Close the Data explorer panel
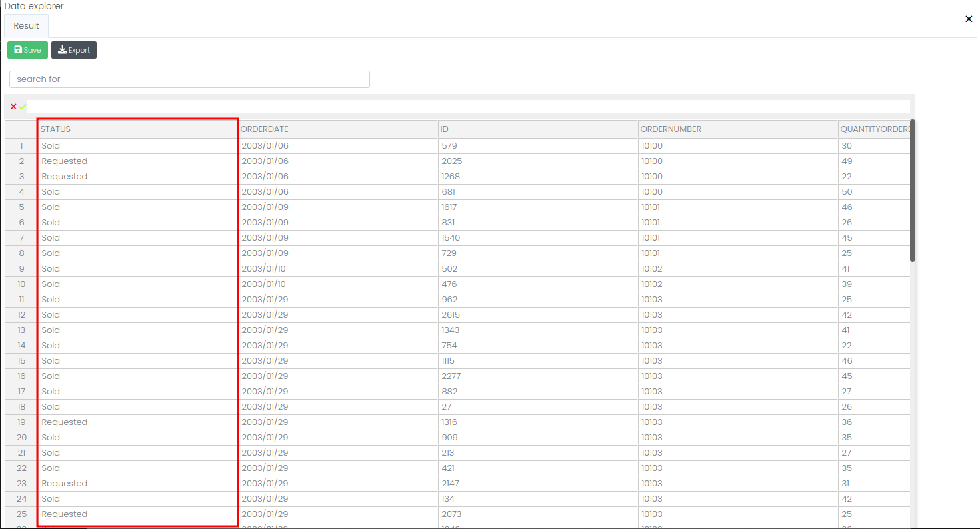This screenshot has height=529, width=980. coord(969,19)
